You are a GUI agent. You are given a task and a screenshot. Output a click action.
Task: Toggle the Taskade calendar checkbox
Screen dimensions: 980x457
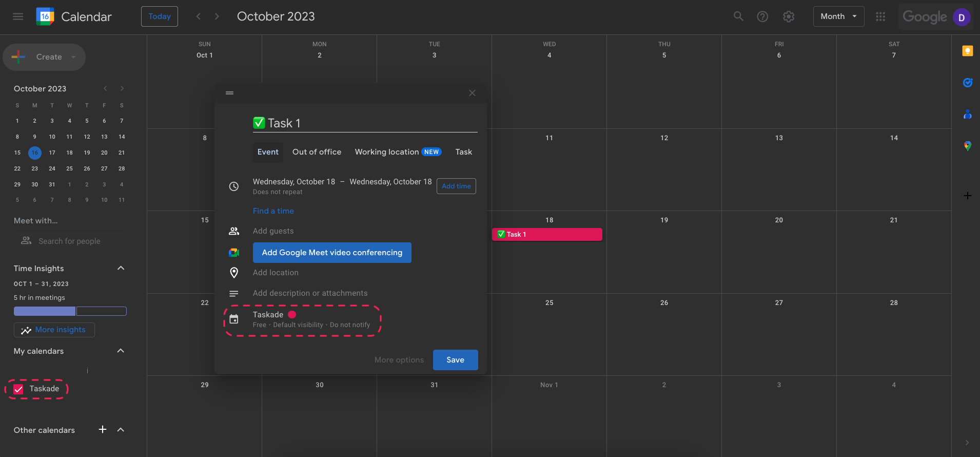point(18,389)
